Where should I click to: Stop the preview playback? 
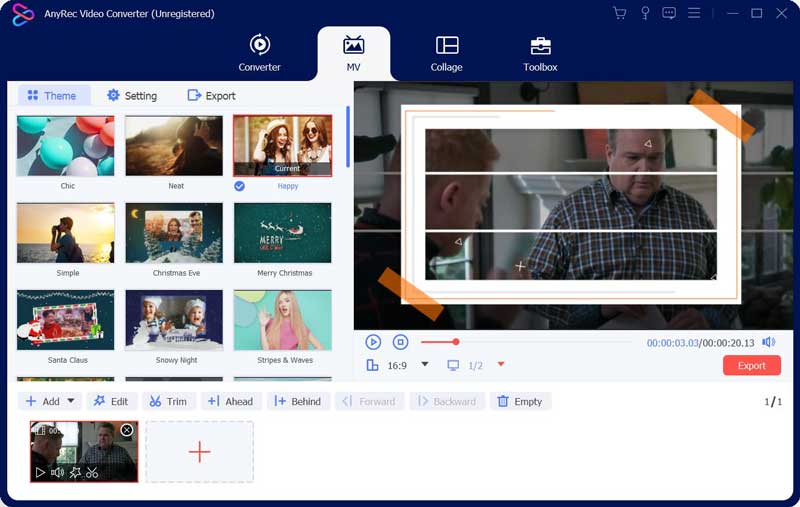point(400,342)
